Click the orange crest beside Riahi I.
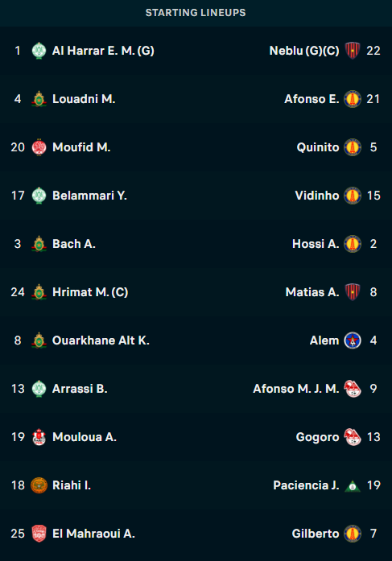Screen dimensions: 392x561 (x=39, y=485)
